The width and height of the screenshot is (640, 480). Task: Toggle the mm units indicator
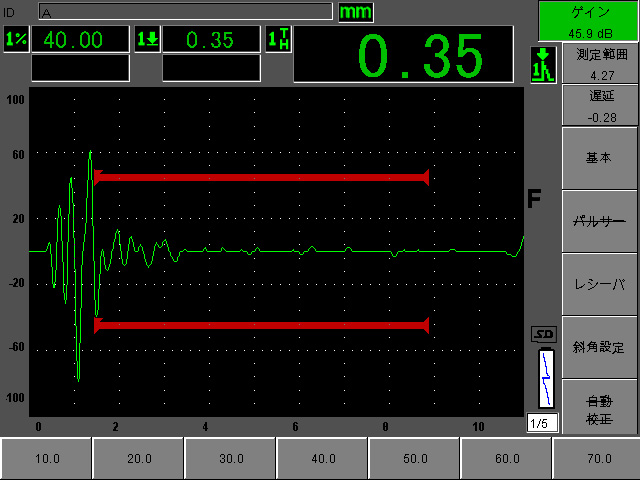pos(355,12)
